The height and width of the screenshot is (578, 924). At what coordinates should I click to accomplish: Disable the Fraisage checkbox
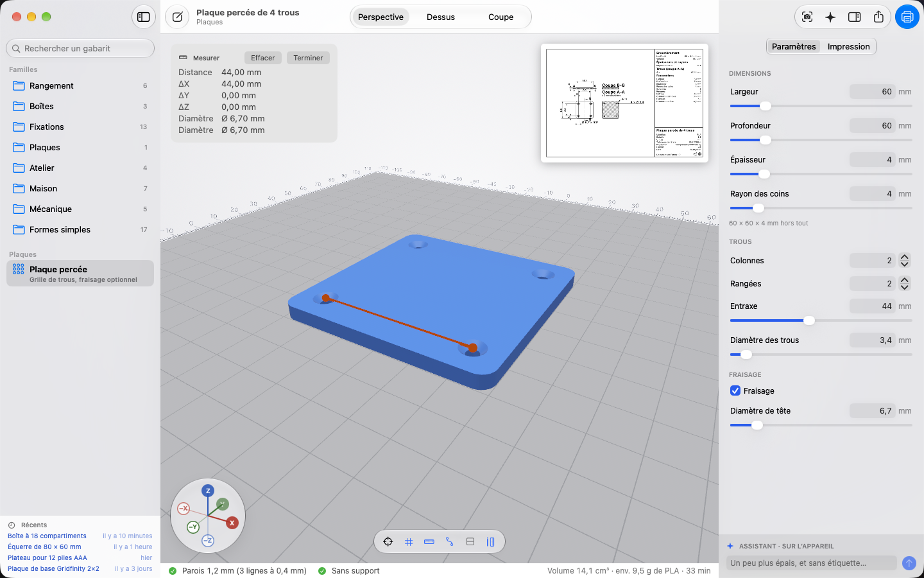pos(735,390)
